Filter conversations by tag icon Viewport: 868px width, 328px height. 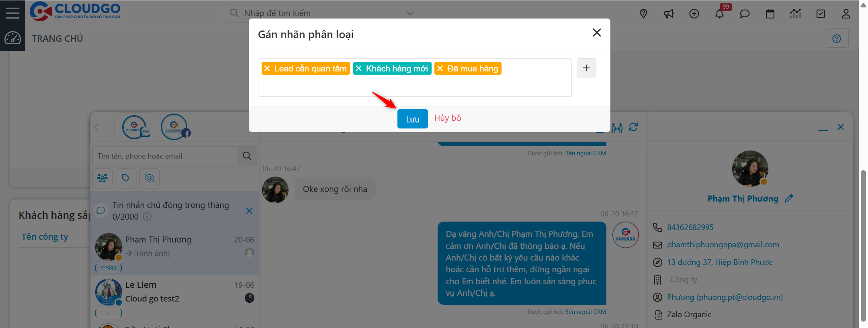pos(126,178)
